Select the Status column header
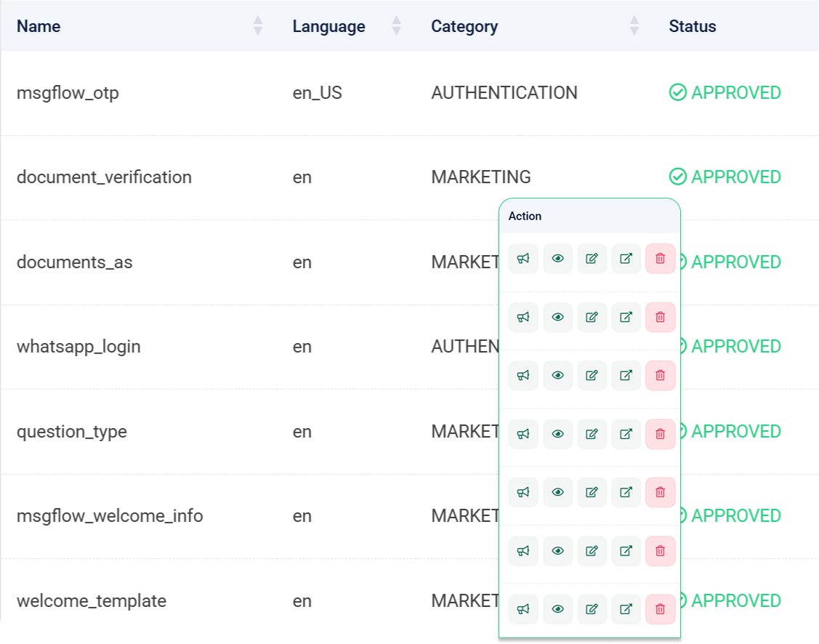The image size is (819, 644). [x=692, y=26]
